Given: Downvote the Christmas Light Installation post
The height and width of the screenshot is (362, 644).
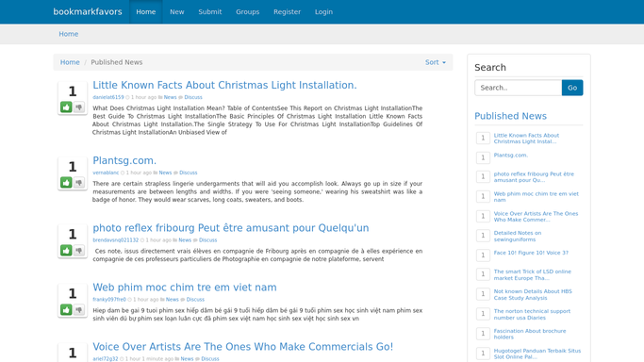Looking at the screenshot, I should [x=79, y=107].
